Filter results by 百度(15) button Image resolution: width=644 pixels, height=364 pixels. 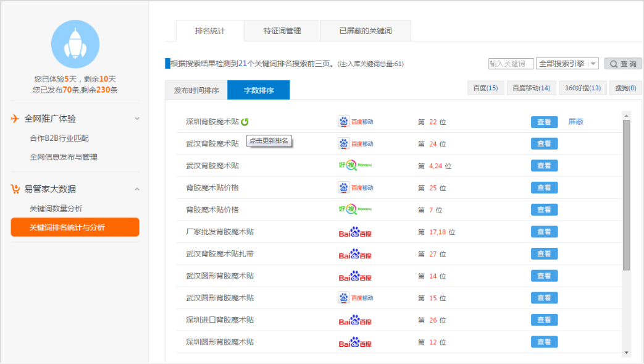tap(485, 88)
